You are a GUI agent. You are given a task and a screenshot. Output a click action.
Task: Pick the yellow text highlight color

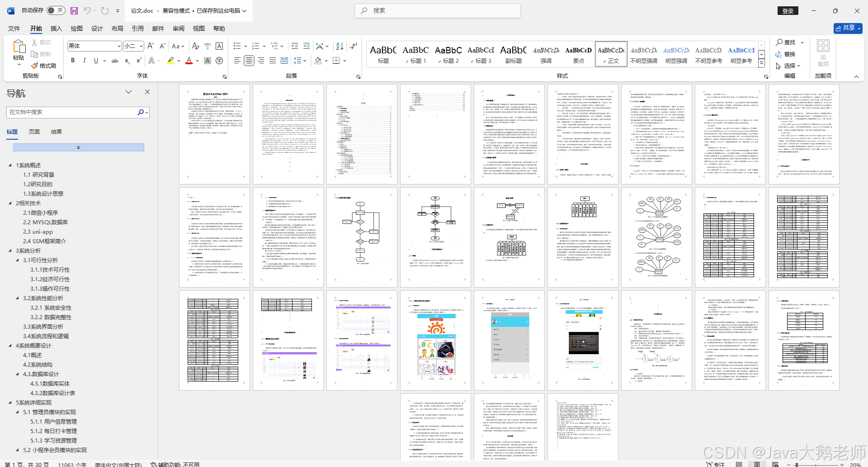click(170, 61)
